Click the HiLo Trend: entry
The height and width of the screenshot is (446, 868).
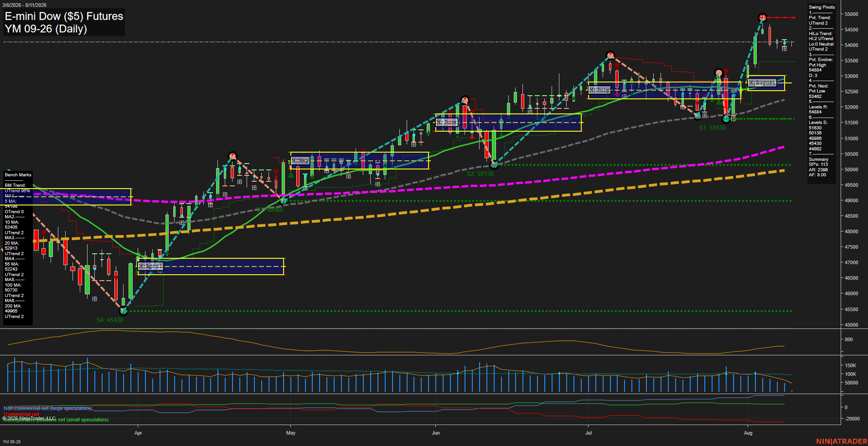(x=821, y=33)
